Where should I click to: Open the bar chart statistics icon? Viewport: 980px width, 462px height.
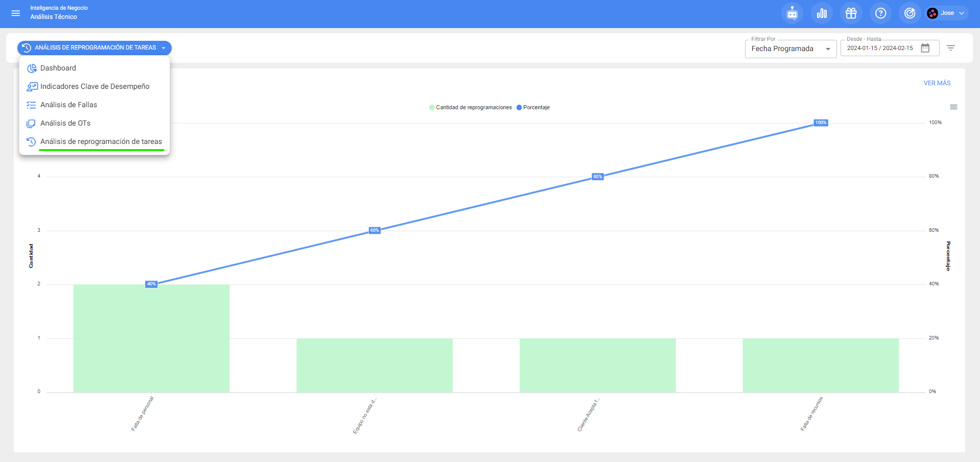point(822,13)
